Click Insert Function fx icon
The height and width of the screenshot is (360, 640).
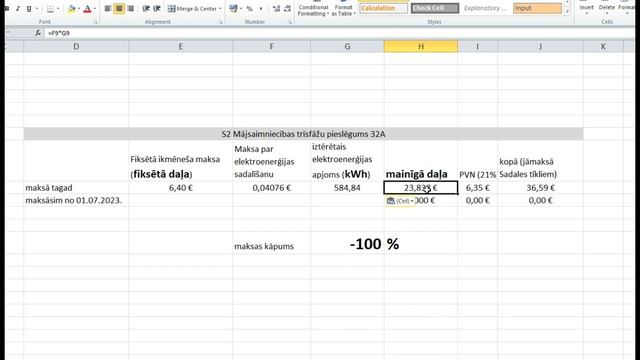38,33
